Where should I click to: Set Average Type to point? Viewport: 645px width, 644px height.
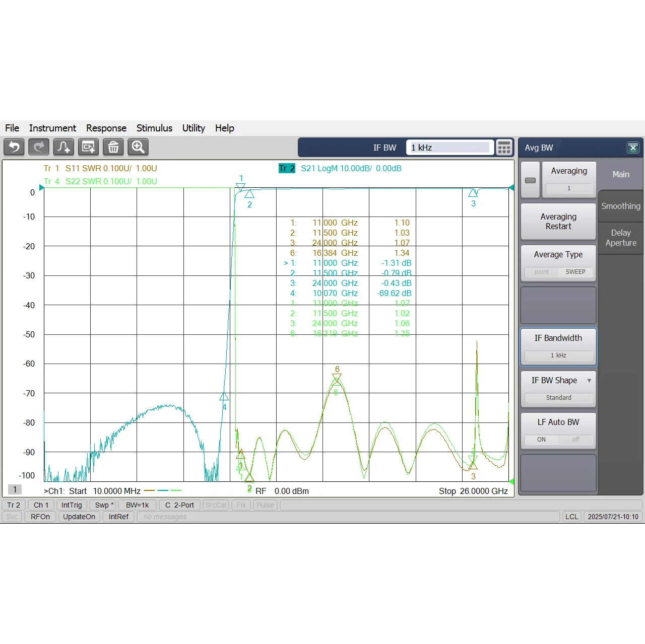542,272
